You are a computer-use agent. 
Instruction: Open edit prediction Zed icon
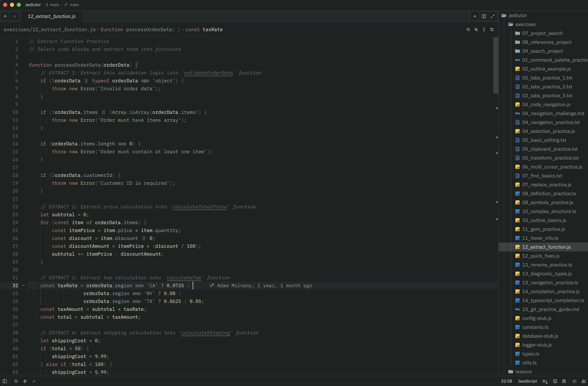point(545,381)
